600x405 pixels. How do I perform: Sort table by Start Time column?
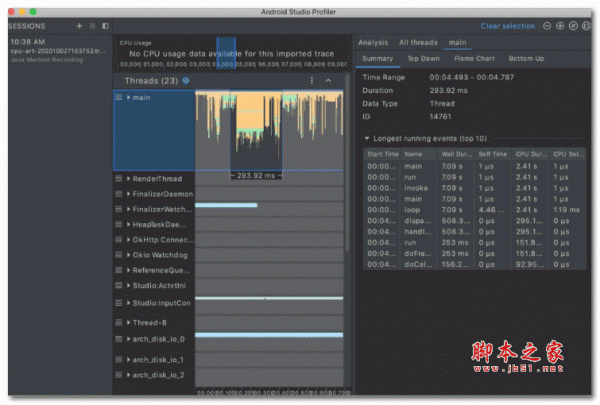click(x=383, y=154)
